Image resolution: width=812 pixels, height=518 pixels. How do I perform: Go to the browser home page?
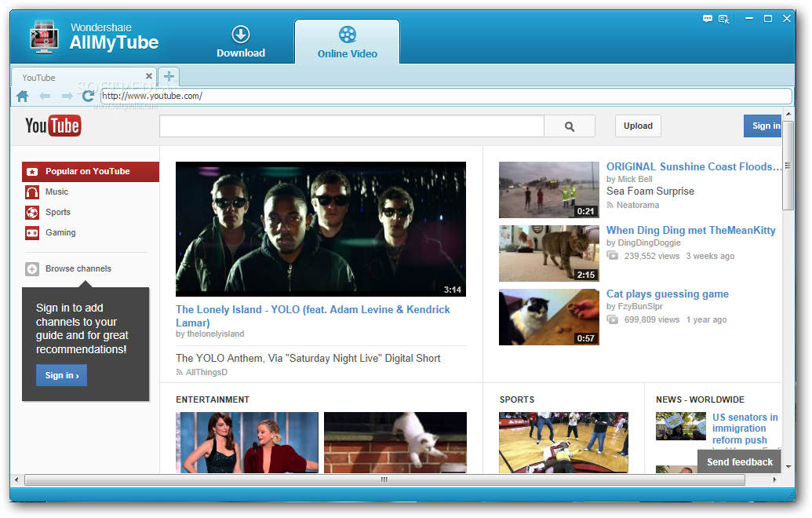[x=22, y=96]
